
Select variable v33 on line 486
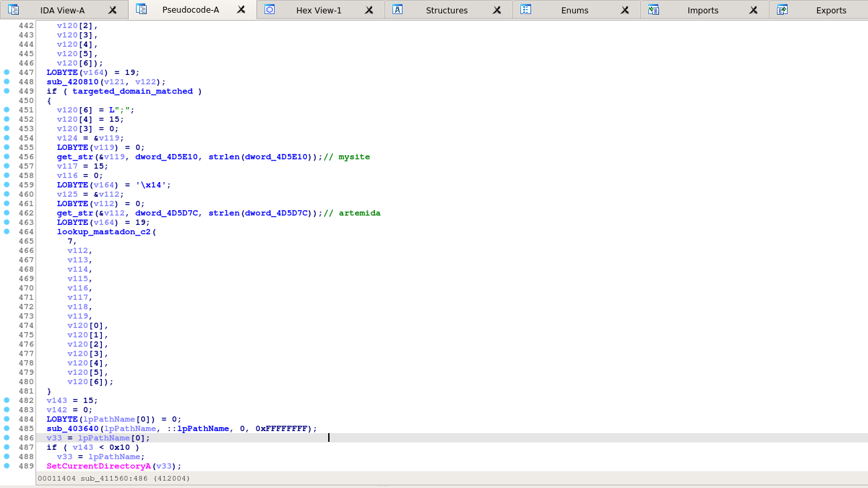(x=54, y=438)
